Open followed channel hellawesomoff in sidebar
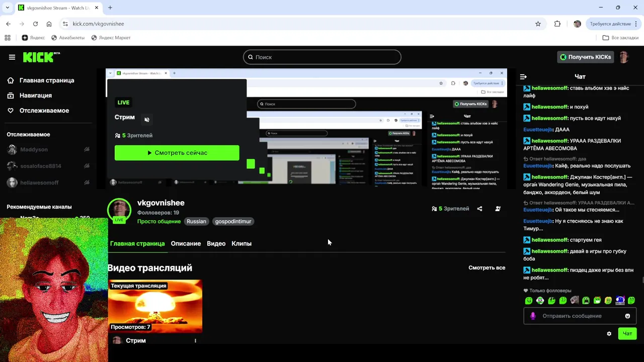Screen dimensions: 644x362 click(33, 183)
